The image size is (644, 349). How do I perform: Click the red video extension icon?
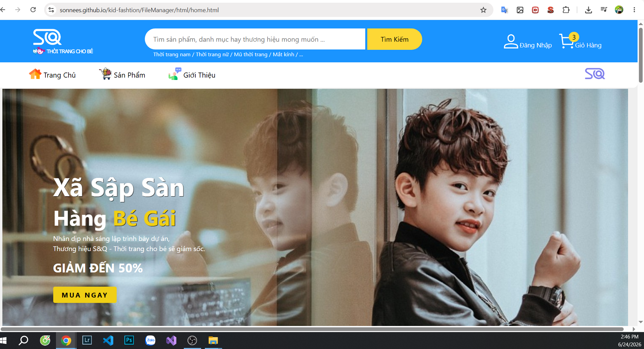[x=535, y=10]
